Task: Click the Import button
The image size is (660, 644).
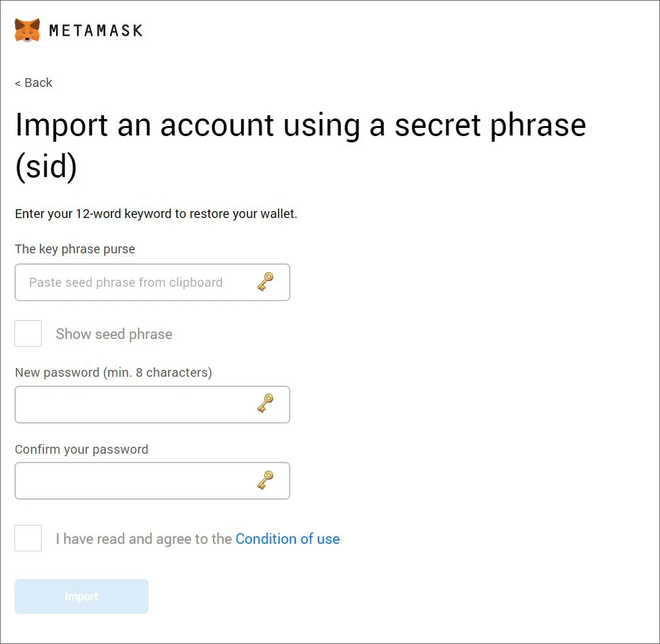Action: (82, 596)
